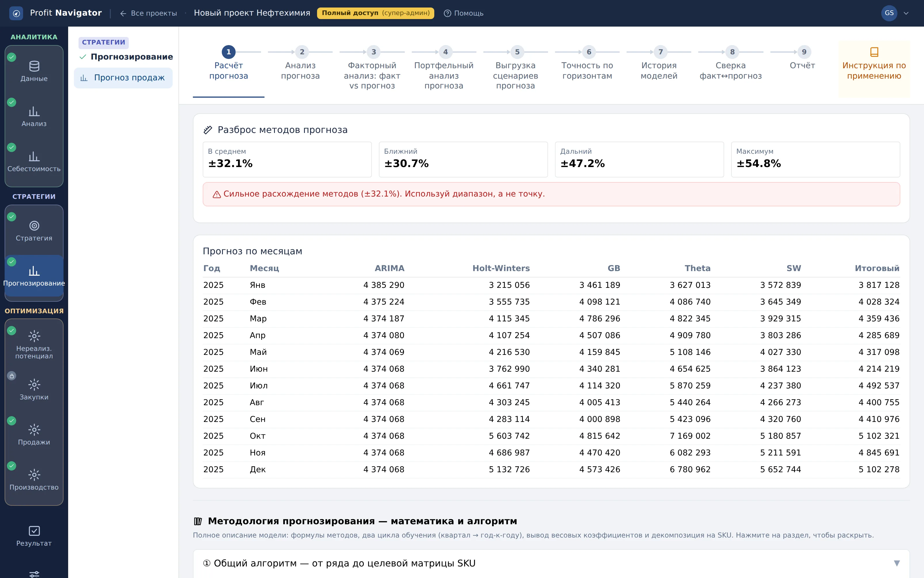Click the Holt-Winters column header
Screen dimensions: 924x578
click(501, 268)
